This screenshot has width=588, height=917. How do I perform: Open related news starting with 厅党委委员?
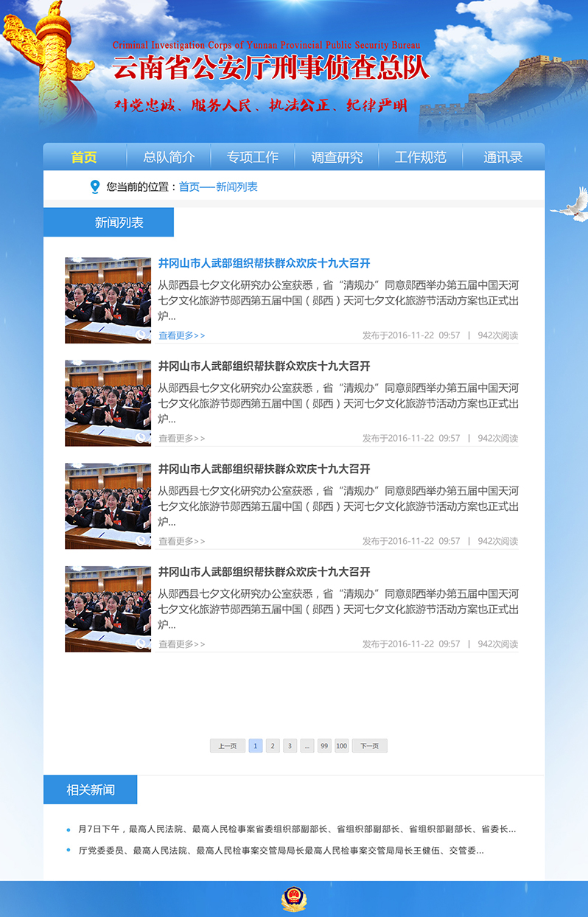click(x=281, y=850)
